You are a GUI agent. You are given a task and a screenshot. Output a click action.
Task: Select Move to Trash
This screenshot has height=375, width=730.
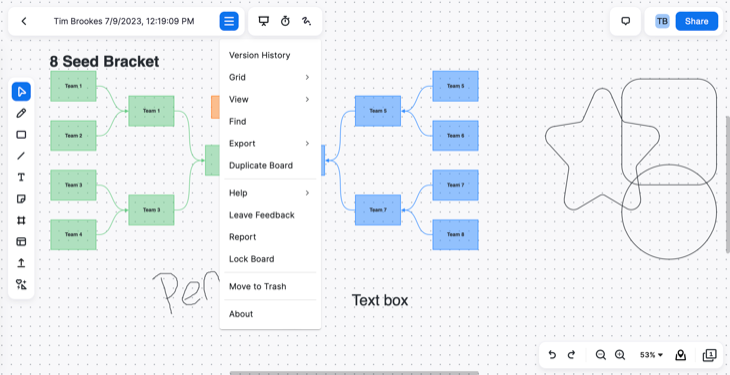[x=270, y=286]
